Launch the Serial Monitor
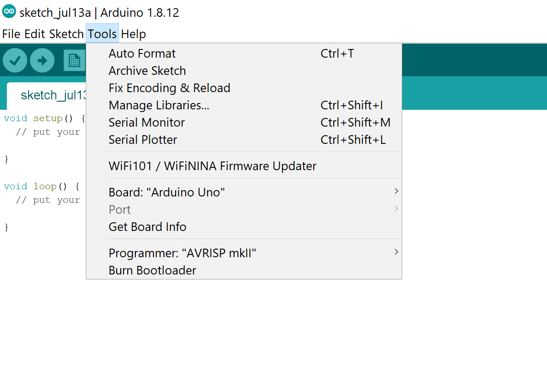The height and width of the screenshot is (392, 547). click(147, 122)
